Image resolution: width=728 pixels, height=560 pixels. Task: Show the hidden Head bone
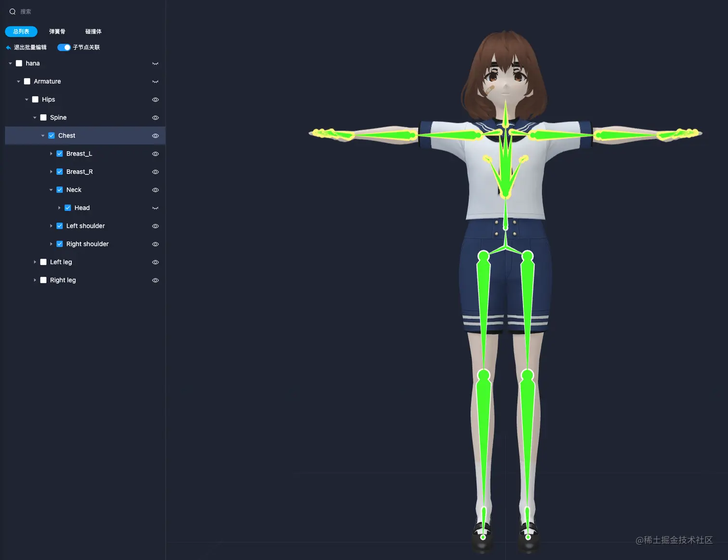point(155,208)
